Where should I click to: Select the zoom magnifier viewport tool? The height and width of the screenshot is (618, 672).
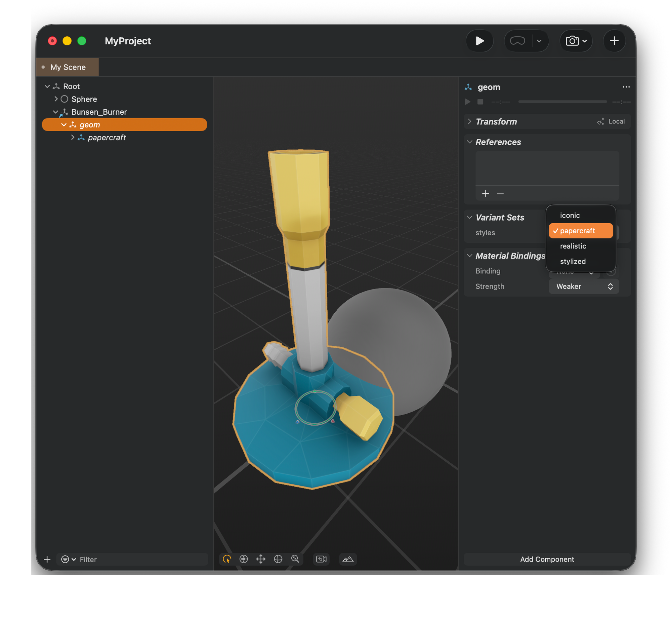[295, 559]
